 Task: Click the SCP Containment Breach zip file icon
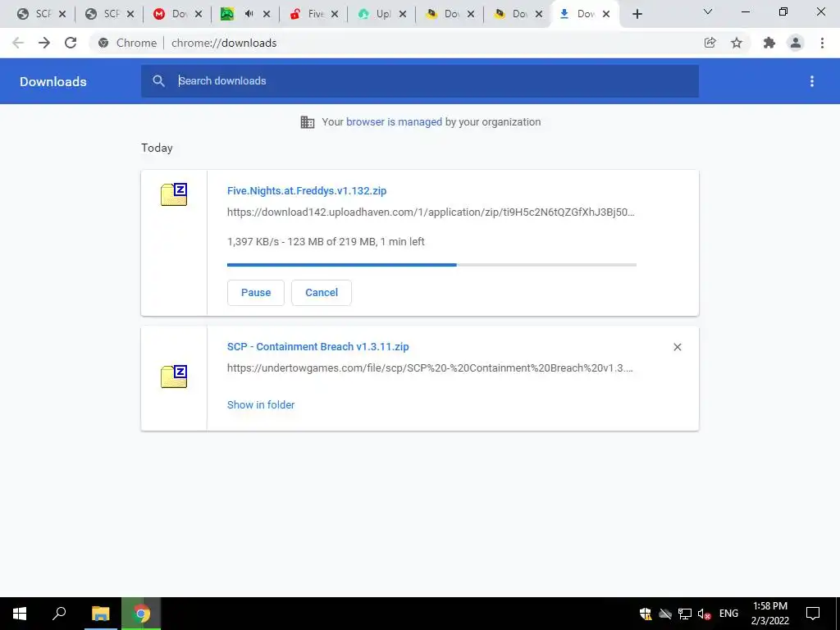pos(174,377)
